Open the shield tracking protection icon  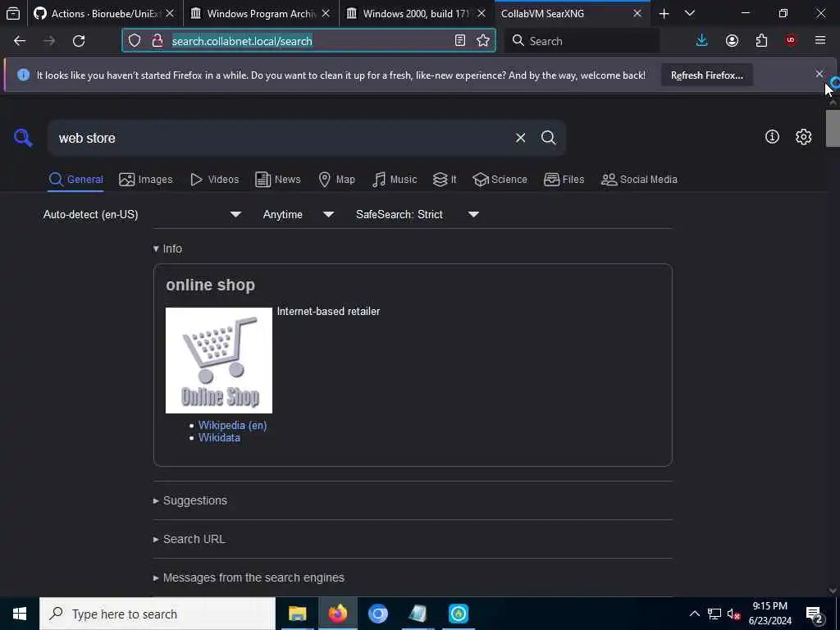point(135,41)
